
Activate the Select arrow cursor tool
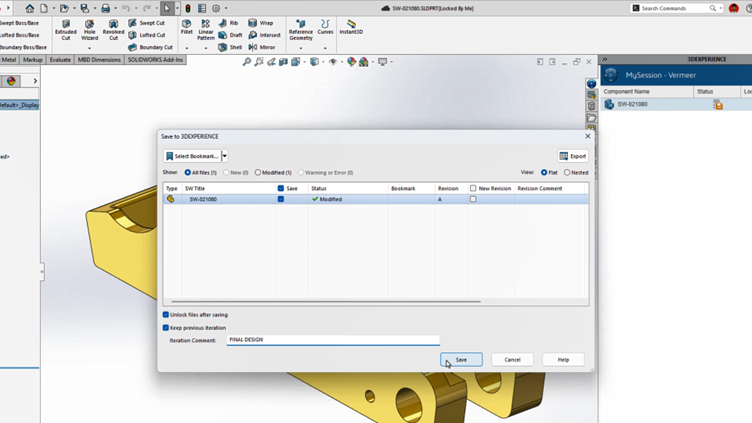[167, 8]
